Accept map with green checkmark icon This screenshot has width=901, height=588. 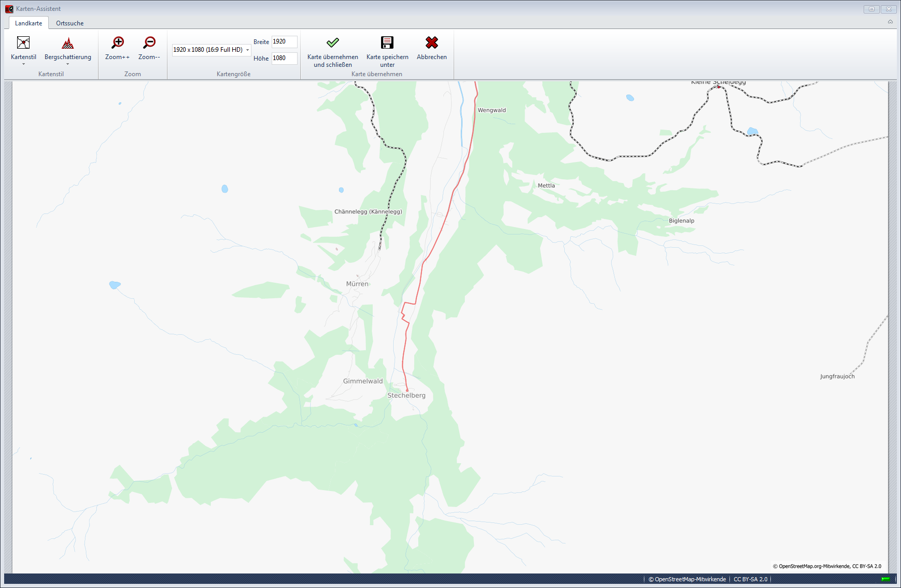pyautogui.click(x=332, y=43)
